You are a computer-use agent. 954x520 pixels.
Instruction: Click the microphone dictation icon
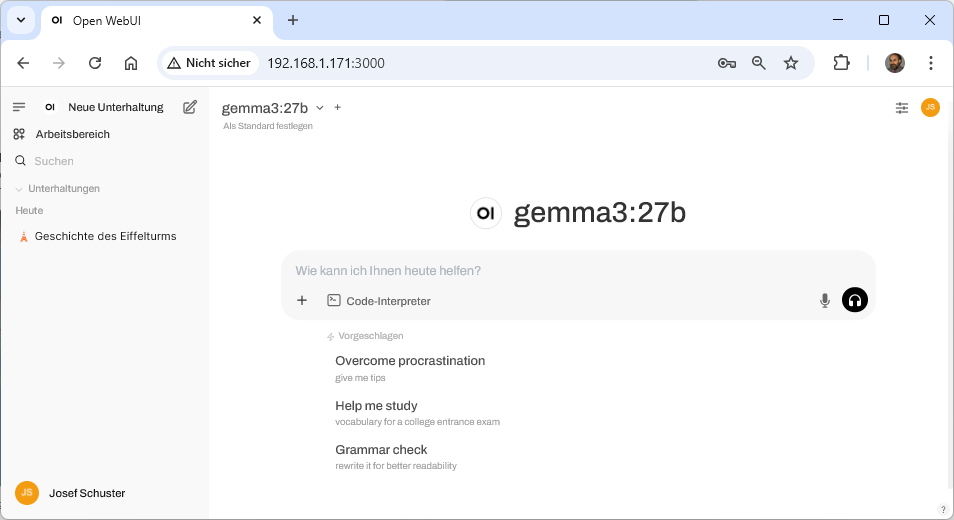click(825, 300)
